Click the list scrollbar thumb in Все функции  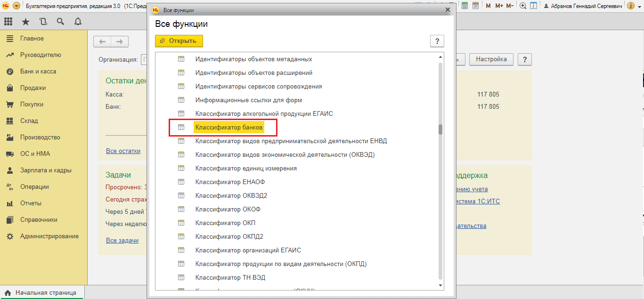[x=440, y=129]
